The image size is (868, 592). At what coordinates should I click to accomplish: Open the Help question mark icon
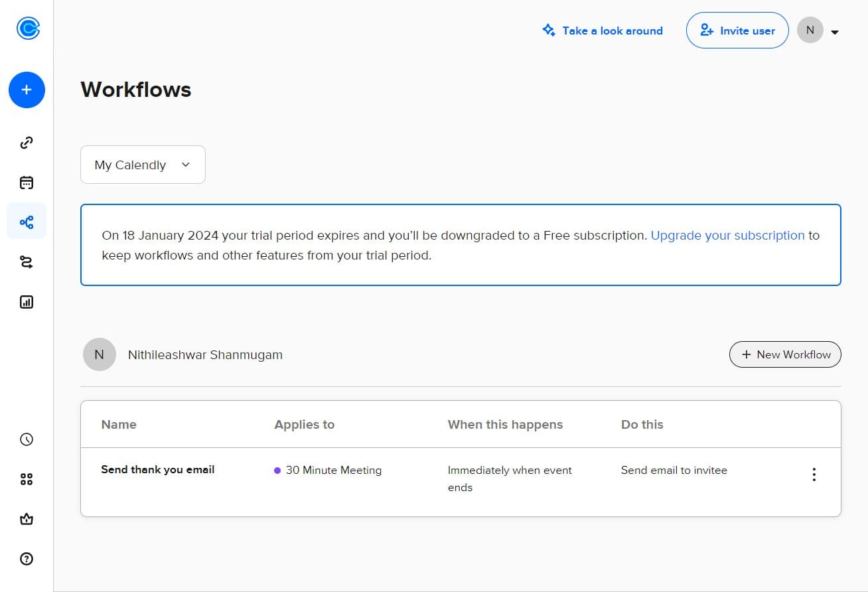tap(27, 559)
